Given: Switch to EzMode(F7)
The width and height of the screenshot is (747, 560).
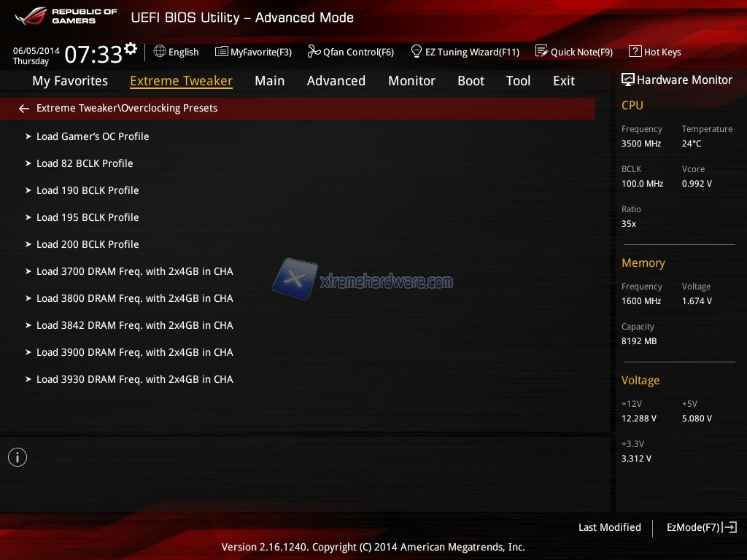Looking at the screenshot, I should pyautogui.click(x=701, y=527).
